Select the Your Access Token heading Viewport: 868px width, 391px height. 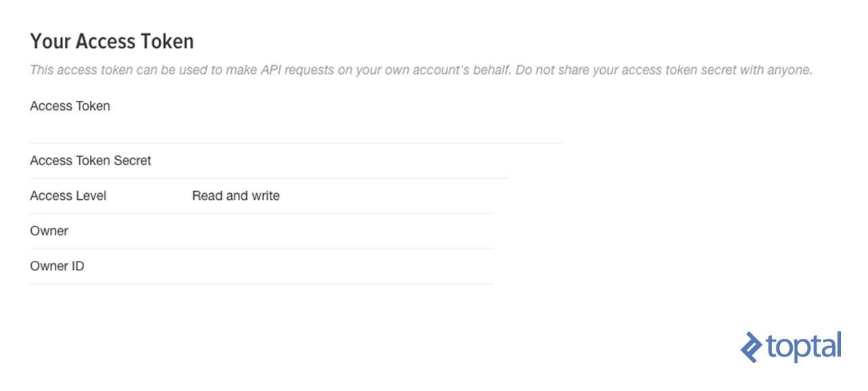[x=112, y=41]
